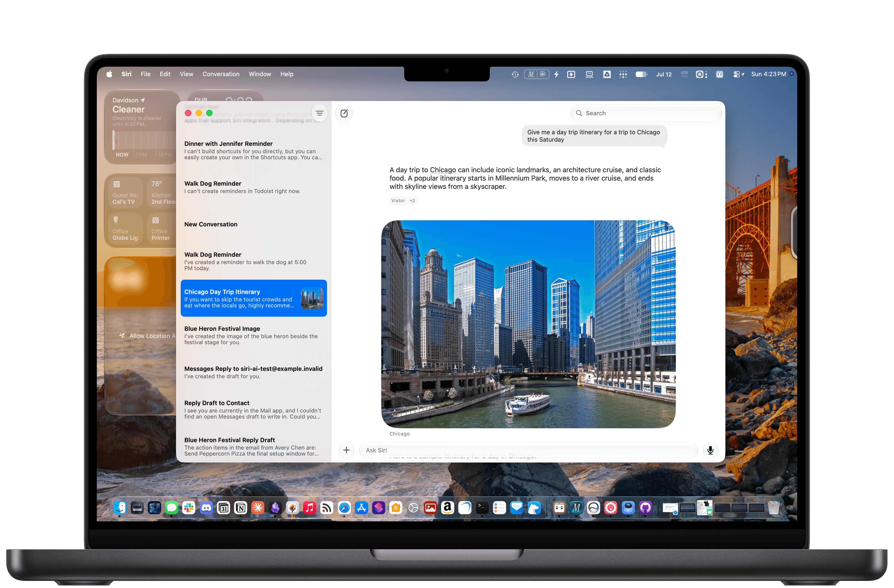
Task: Select Dinner with Jennifer Reminder conversation
Action: pos(254,150)
